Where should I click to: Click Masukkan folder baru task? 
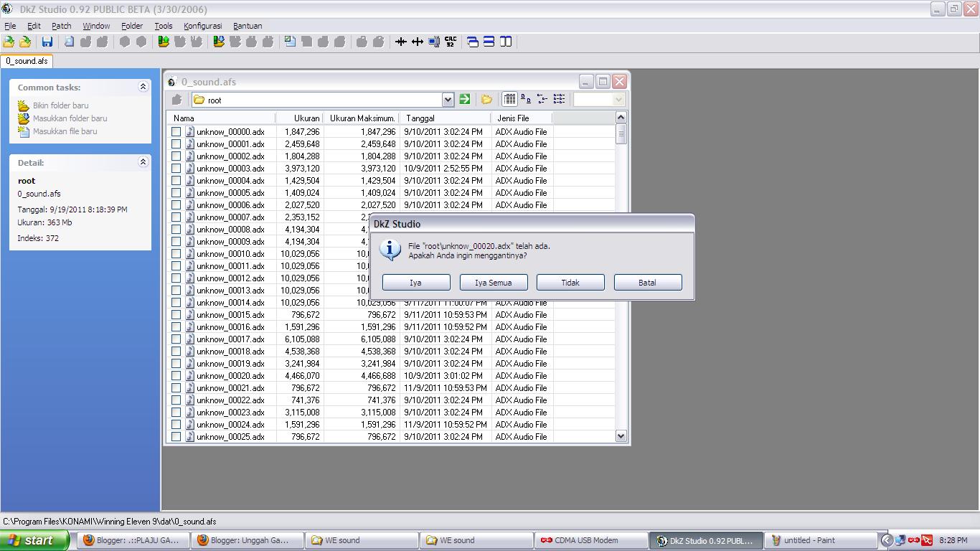(x=70, y=118)
